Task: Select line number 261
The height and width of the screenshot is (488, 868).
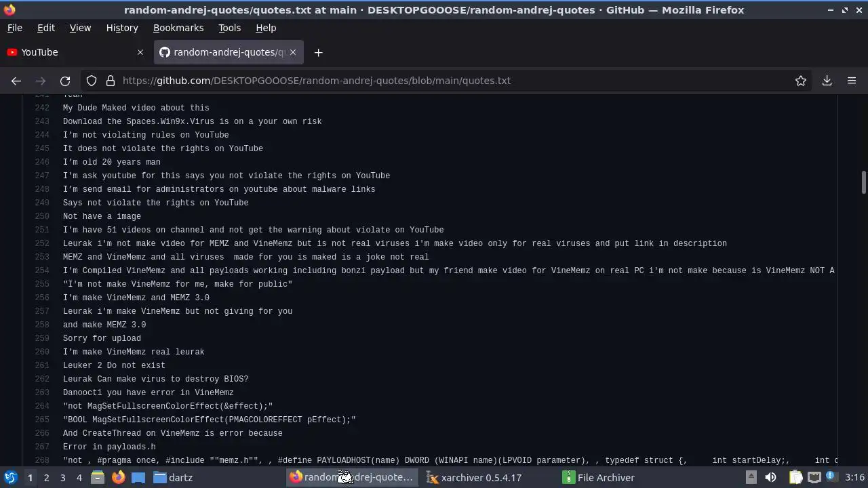Action: point(42,365)
